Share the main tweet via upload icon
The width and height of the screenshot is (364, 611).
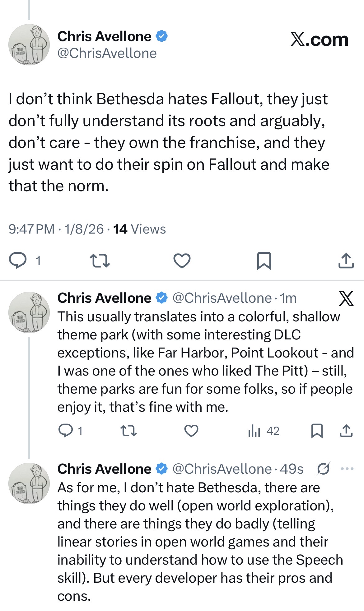pos(346,261)
